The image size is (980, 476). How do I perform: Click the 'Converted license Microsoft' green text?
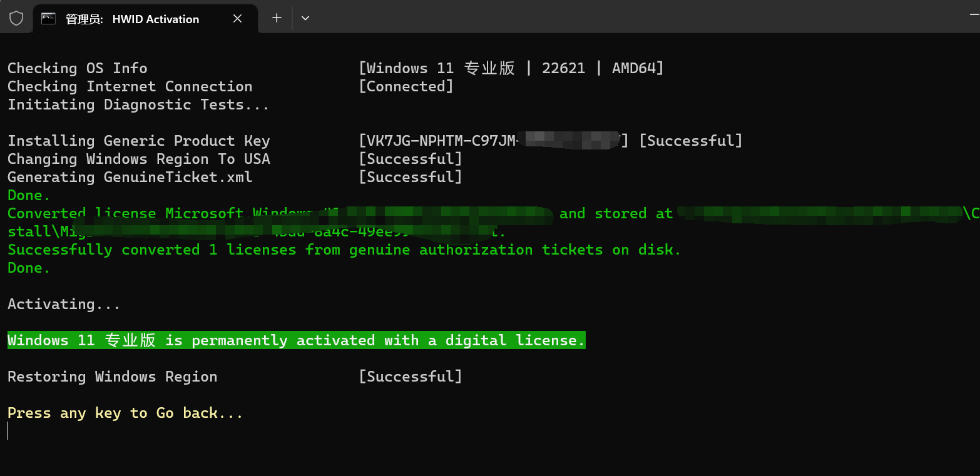tap(125, 213)
